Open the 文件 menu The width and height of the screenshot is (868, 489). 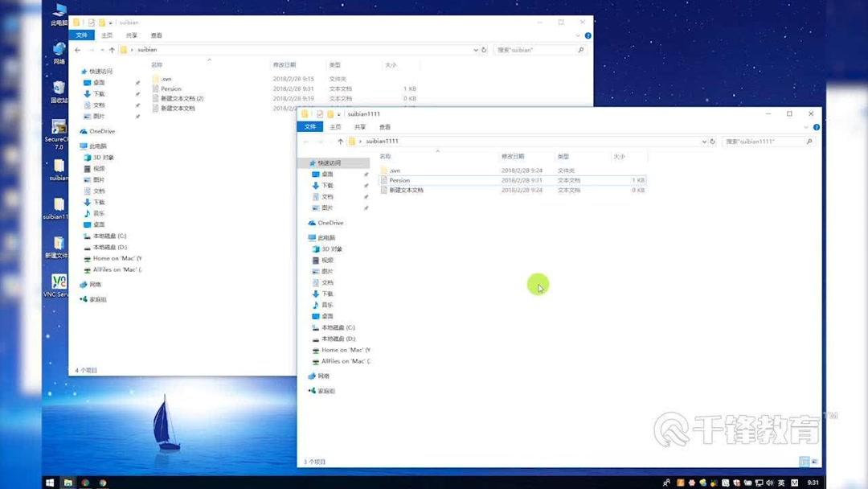pyautogui.click(x=312, y=127)
